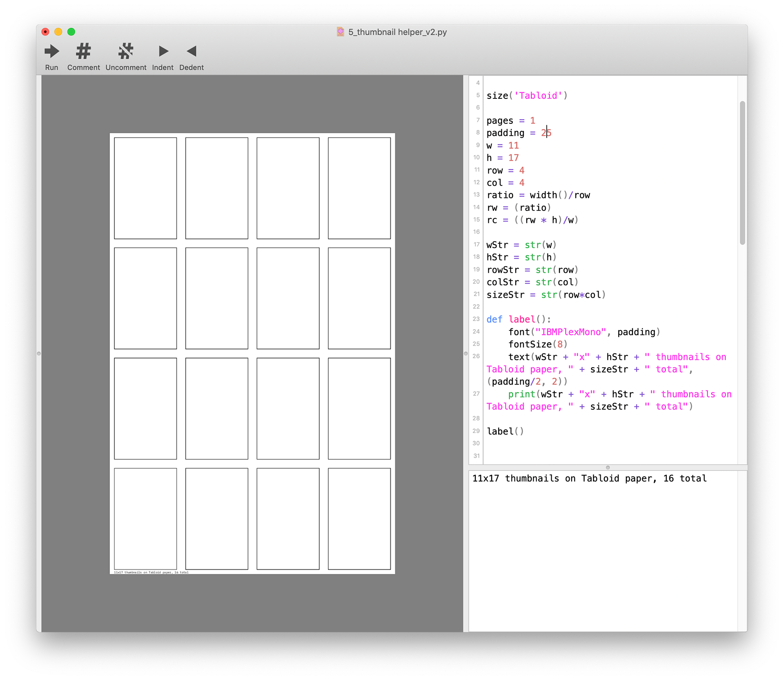Screen dimensions: 784x680
Task: Click the green fullscreen window button
Action: [71, 32]
